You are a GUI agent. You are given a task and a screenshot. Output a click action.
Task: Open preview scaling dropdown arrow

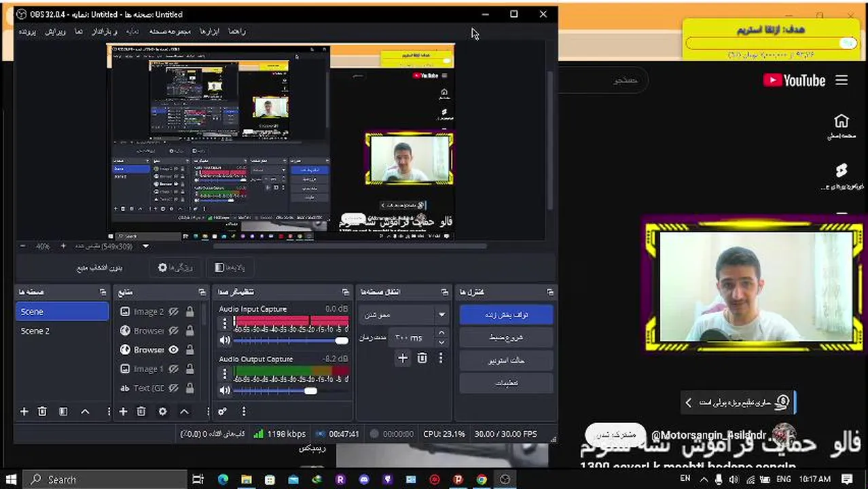(145, 247)
